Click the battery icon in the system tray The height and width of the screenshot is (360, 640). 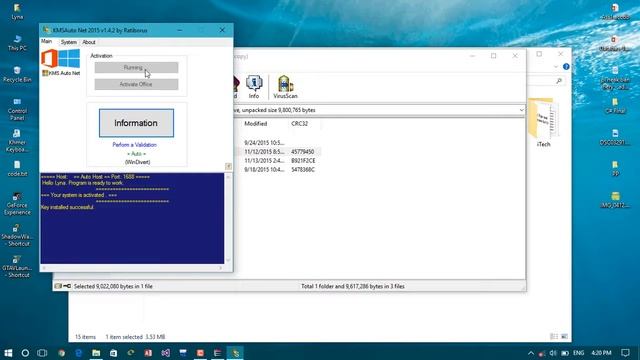565,353
